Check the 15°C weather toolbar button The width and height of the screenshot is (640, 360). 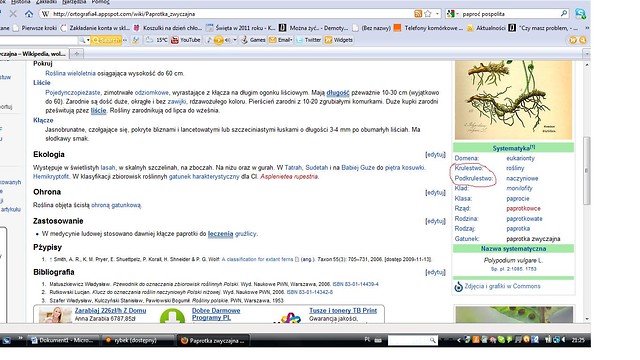[157, 40]
